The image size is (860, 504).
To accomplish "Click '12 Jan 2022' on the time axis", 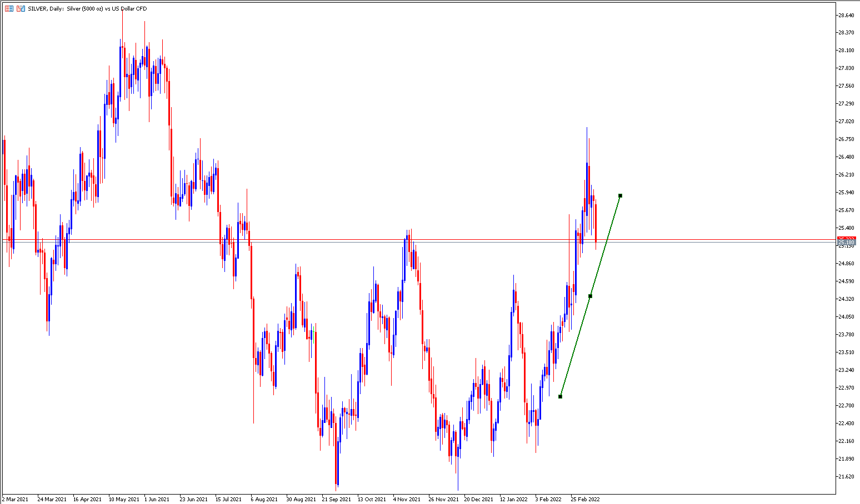I will click(x=513, y=499).
